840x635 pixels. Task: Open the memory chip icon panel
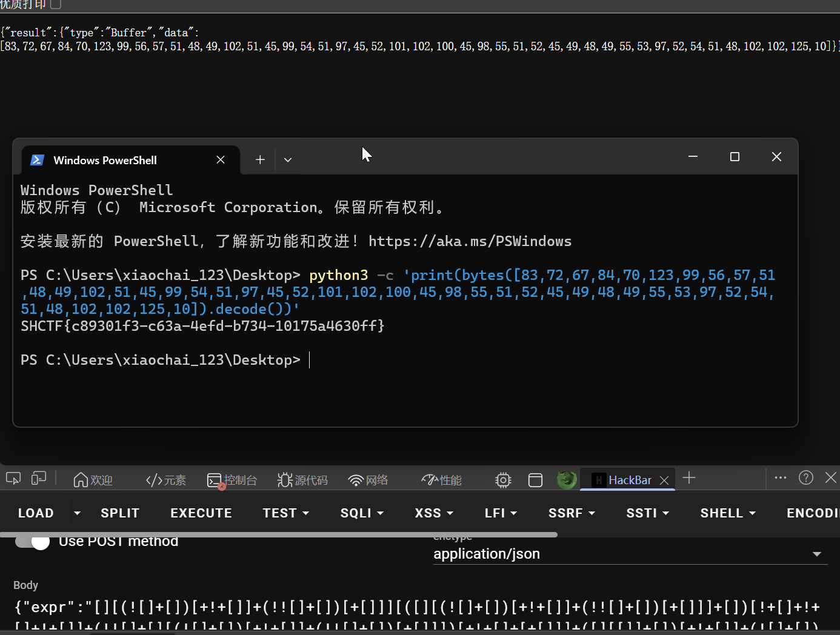(502, 480)
